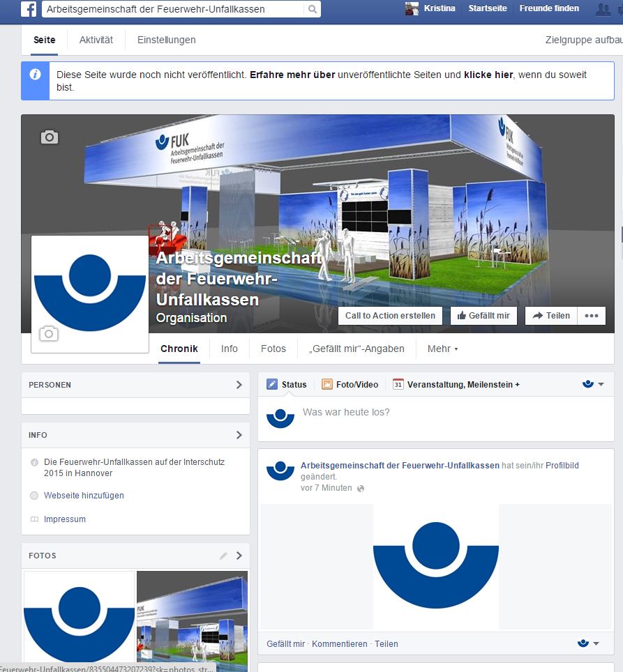
Task: Open the three-dots more actions button
Action: [x=592, y=316]
